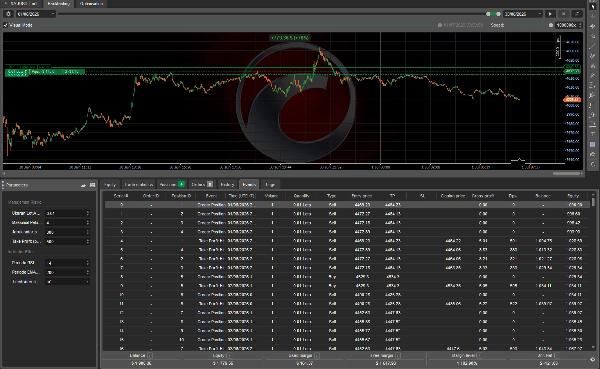Image resolution: width=600 pixels, height=369 pixels.
Task: Click the chart horizontal scrollbar thumb
Action: pyautogui.click(x=566, y=173)
